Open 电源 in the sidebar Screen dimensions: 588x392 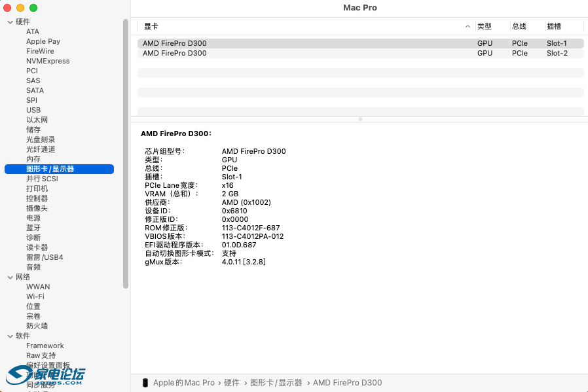click(x=33, y=218)
